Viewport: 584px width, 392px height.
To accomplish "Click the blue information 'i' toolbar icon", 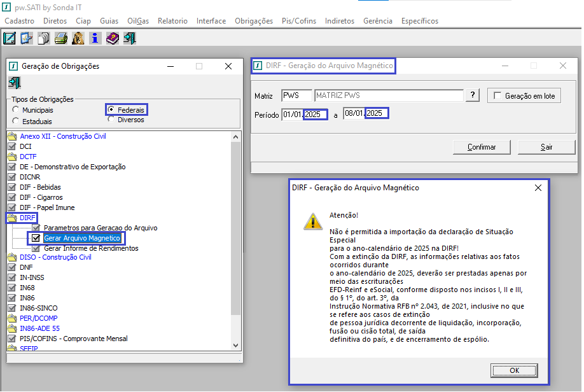I will click(95, 38).
